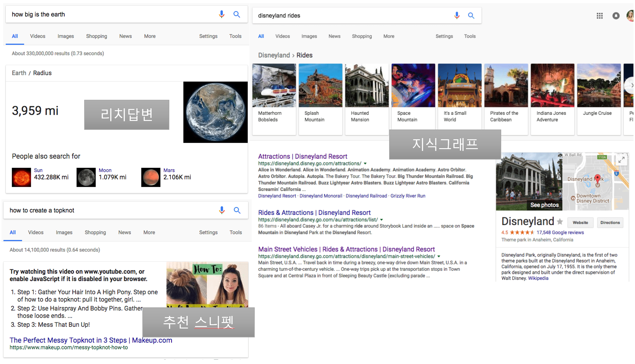The image size is (635, 364).
Task: Select Pirates of the Caribbean ride card
Action: click(506, 99)
